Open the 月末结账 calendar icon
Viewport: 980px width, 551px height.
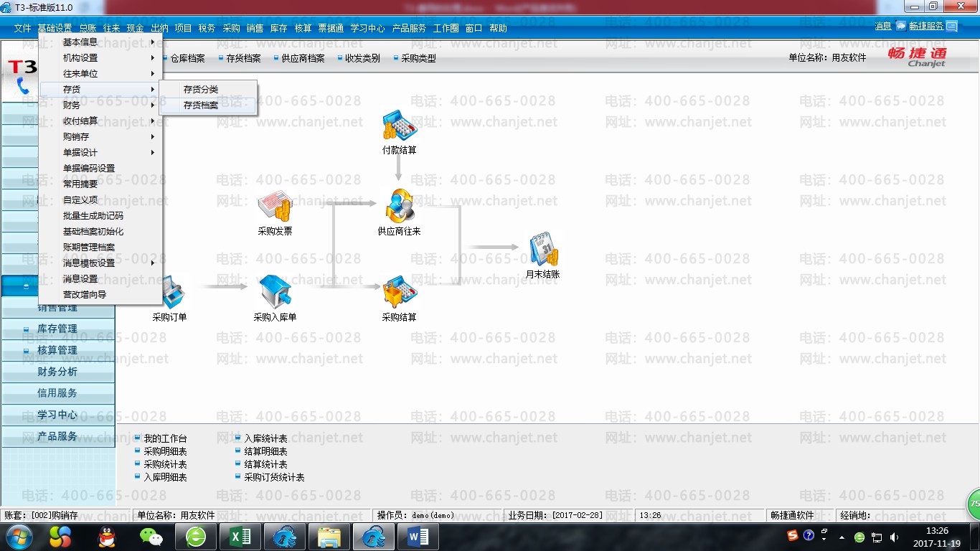coord(543,249)
